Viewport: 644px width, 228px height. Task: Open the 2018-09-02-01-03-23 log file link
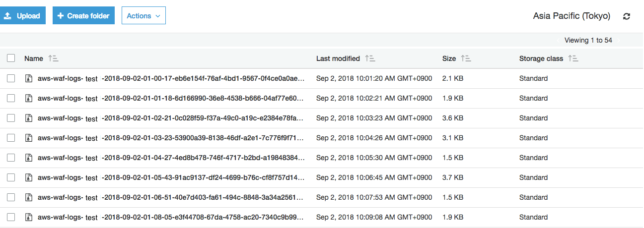coord(170,138)
